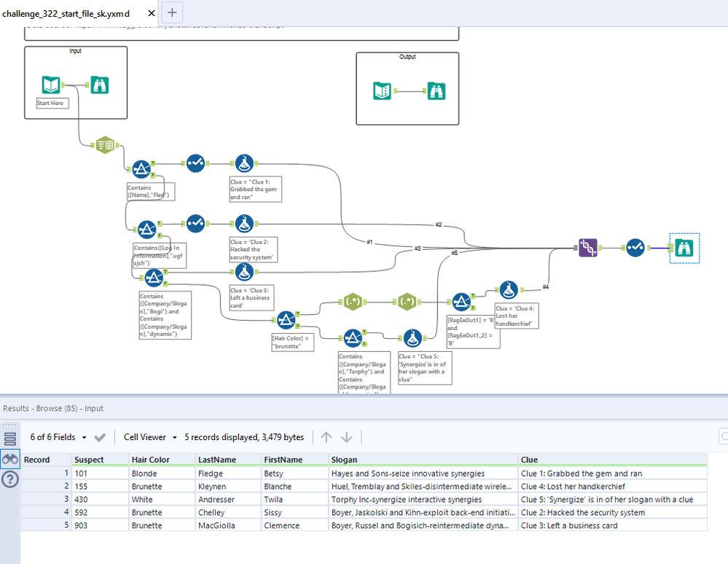
Task: Select the 'Start Here' Input Data tool
Action: pos(51,86)
